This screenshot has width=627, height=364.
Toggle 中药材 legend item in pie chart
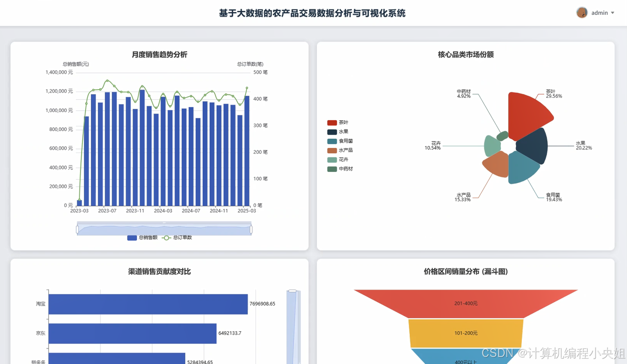340,169
